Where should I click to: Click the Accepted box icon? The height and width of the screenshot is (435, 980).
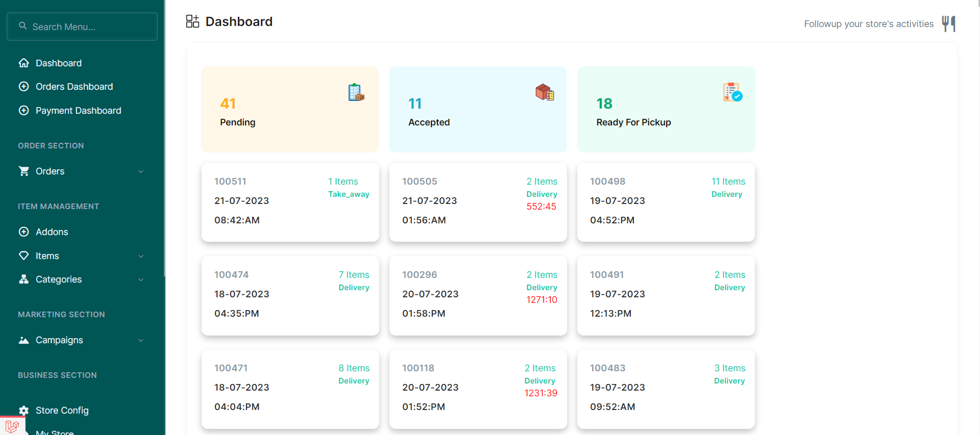click(545, 92)
